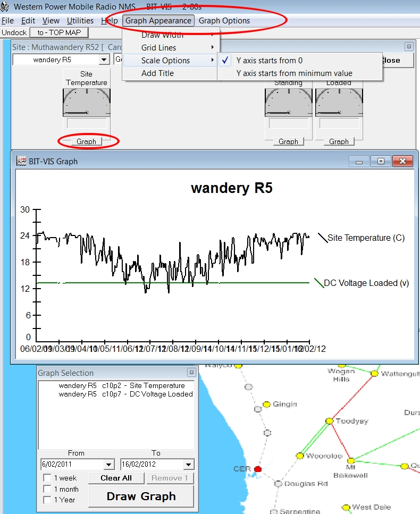Enable the 1 week checkbox

[48, 478]
